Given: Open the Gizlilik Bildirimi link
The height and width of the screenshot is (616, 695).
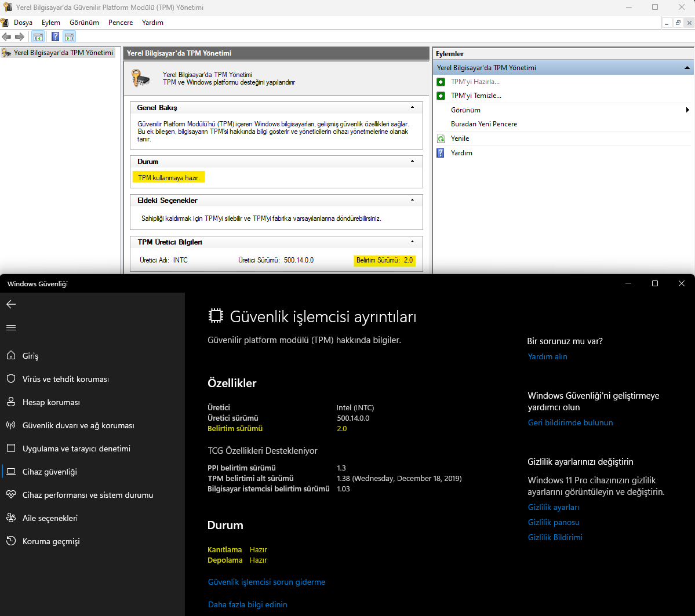Looking at the screenshot, I should click(555, 537).
